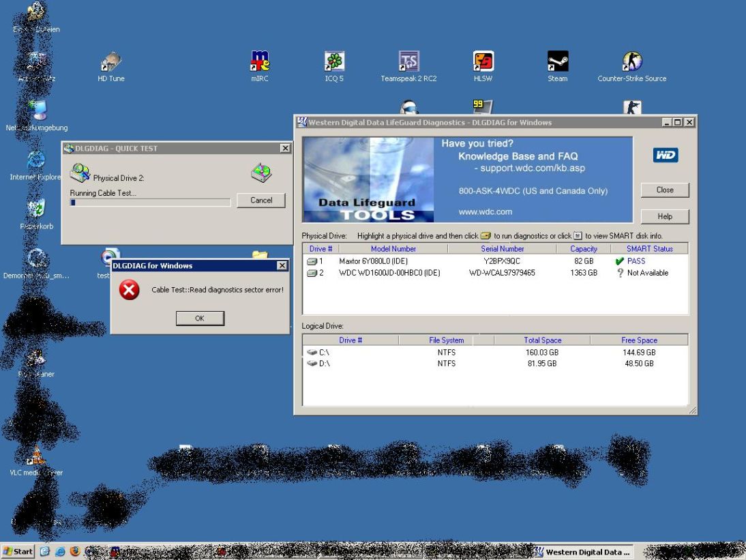Screen dimensions: 746x560
Task: Open the Netzwerkumgebung desktop icon
Action: pyautogui.click(x=37, y=116)
